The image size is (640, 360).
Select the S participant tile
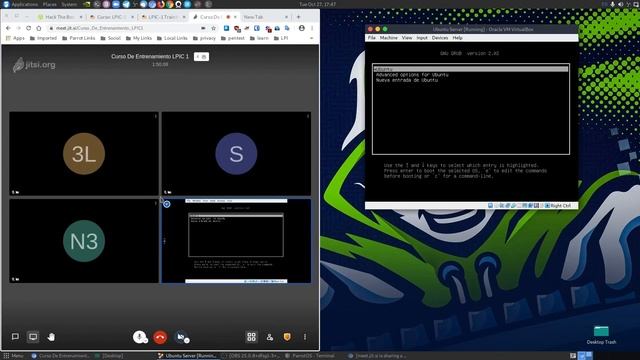(236, 154)
